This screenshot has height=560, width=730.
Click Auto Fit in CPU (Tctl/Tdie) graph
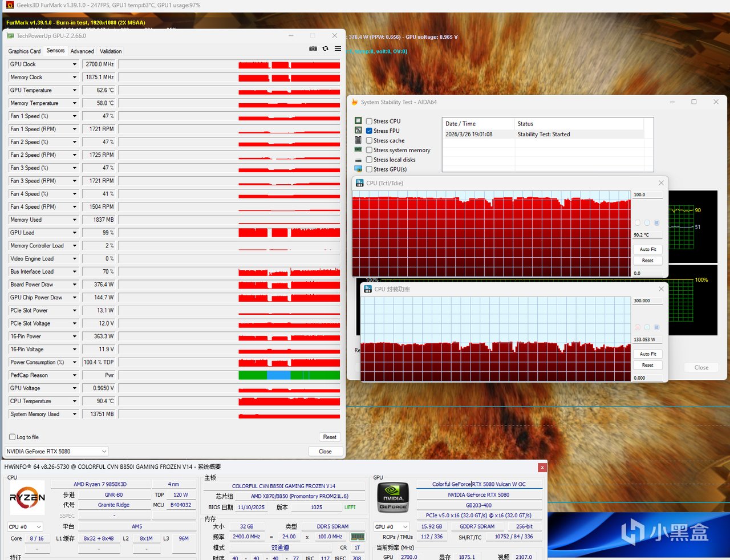648,249
